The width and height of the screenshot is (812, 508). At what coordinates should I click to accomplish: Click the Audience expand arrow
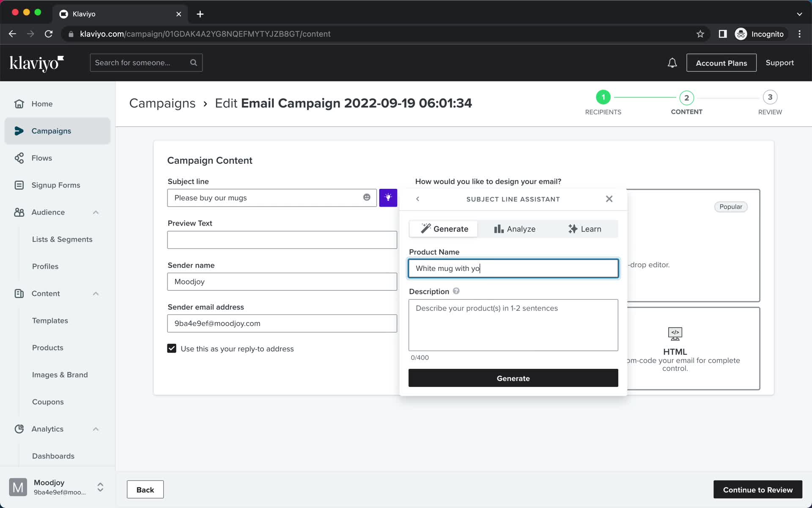pyautogui.click(x=95, y=212)
